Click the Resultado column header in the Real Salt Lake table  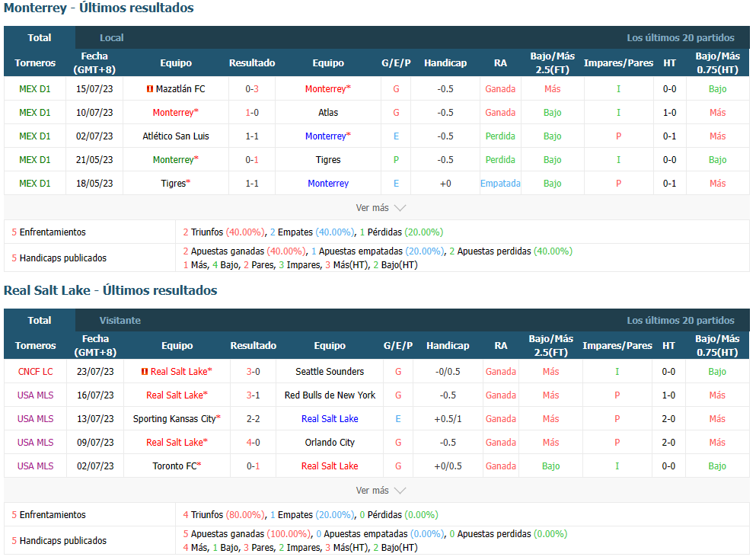click(253, 345)
